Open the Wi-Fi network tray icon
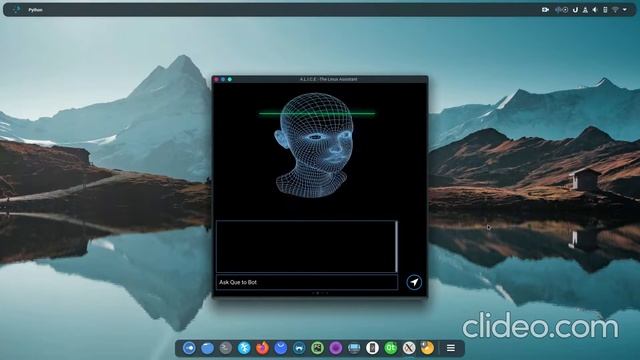This screenshot has width=640, height=360. [615, 10]
